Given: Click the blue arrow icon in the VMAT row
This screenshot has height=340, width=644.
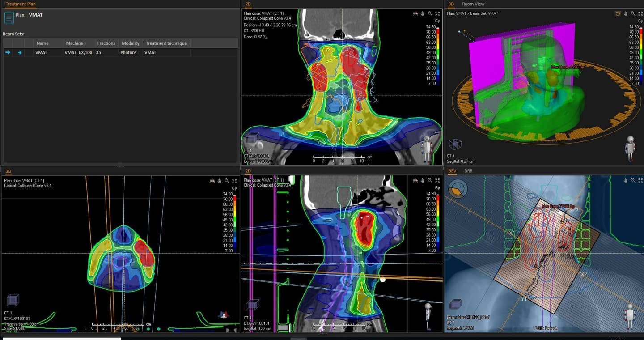Looking at the screenshot, I should coord(8,52).
